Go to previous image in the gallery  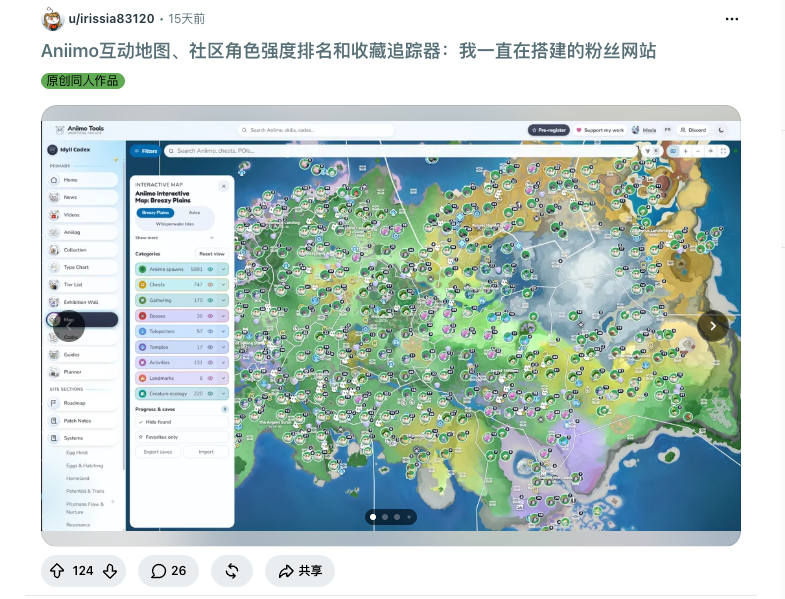(x=69, y=326)
